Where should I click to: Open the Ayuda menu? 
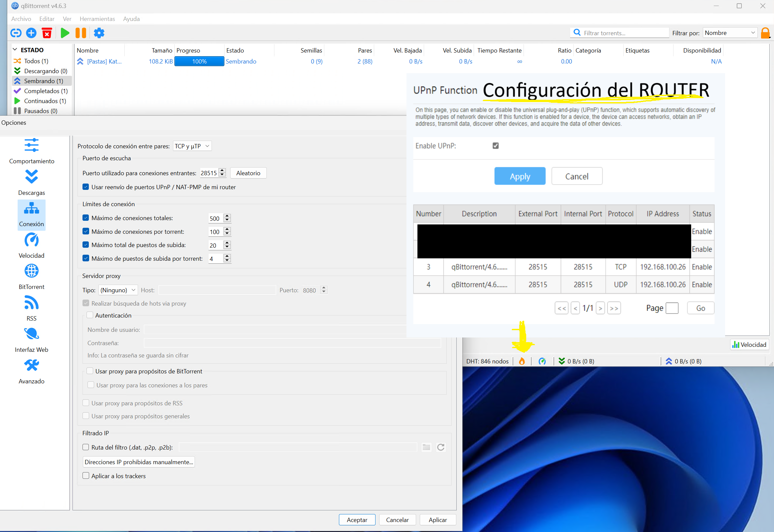point(131,19)
